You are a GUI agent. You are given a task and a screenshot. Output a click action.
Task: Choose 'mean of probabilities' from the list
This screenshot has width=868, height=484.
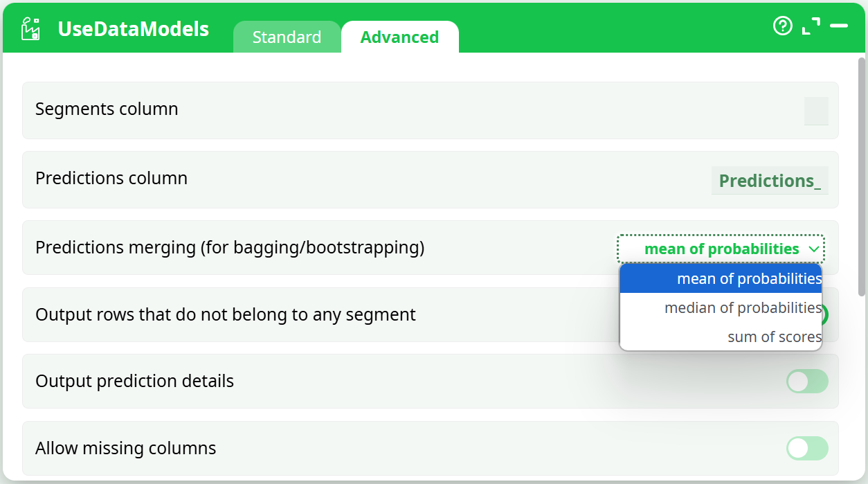[x=721, y=279]
